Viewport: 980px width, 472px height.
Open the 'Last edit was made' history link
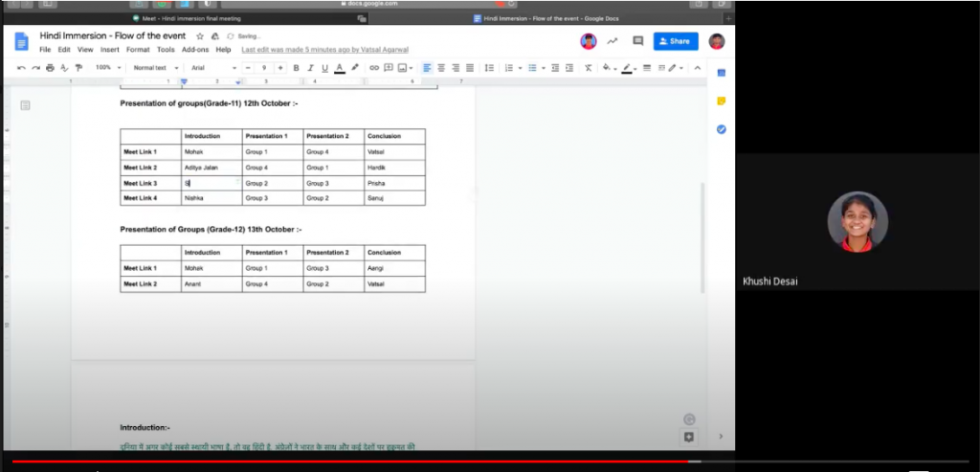(x=325, y=50)
